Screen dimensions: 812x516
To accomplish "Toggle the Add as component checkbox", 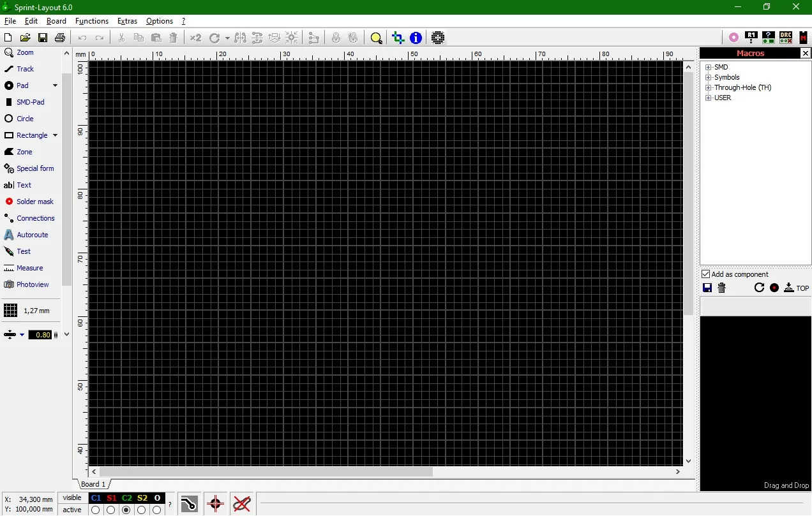I will click(x=705, y=274).
